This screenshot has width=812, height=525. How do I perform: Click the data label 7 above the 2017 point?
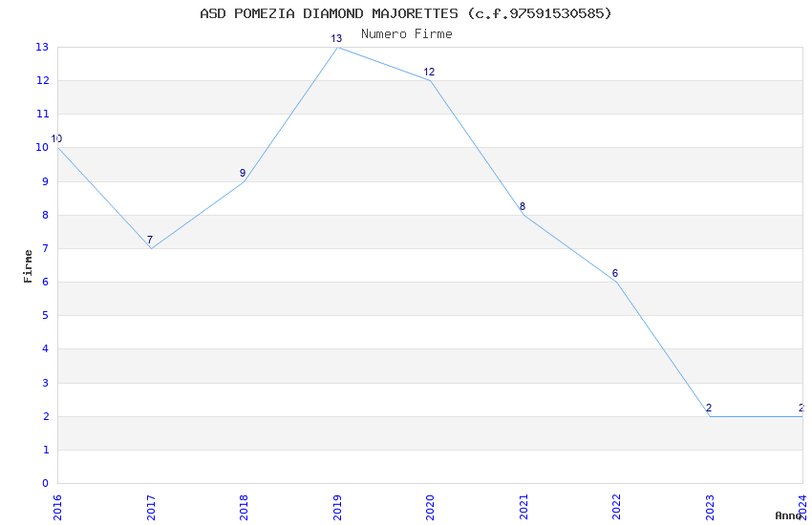pos(150,240)
